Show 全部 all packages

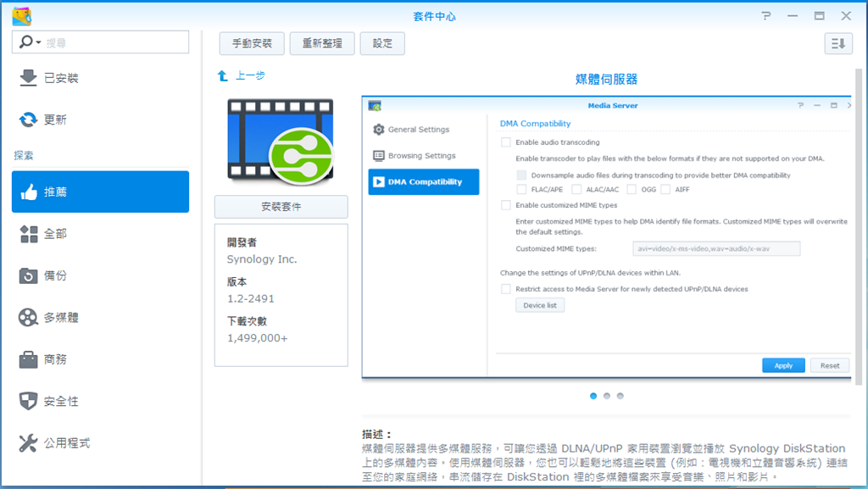[x=100, y=234]
